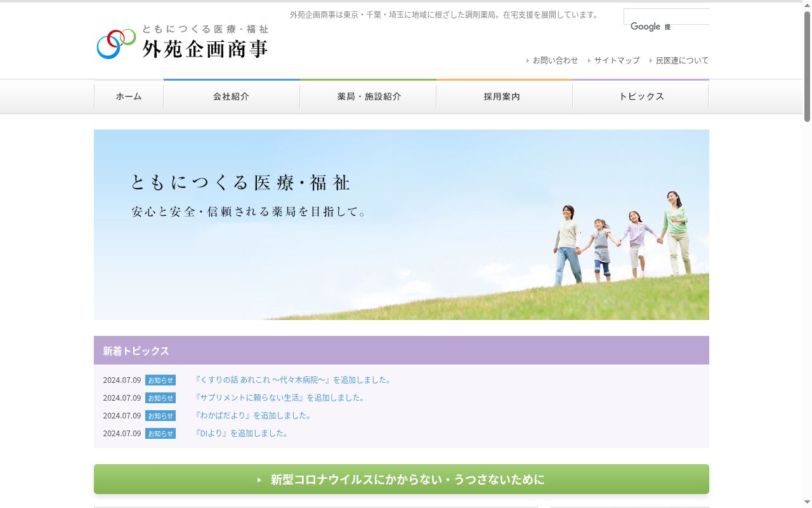Open the サイトマップ link

coord(617,60)
